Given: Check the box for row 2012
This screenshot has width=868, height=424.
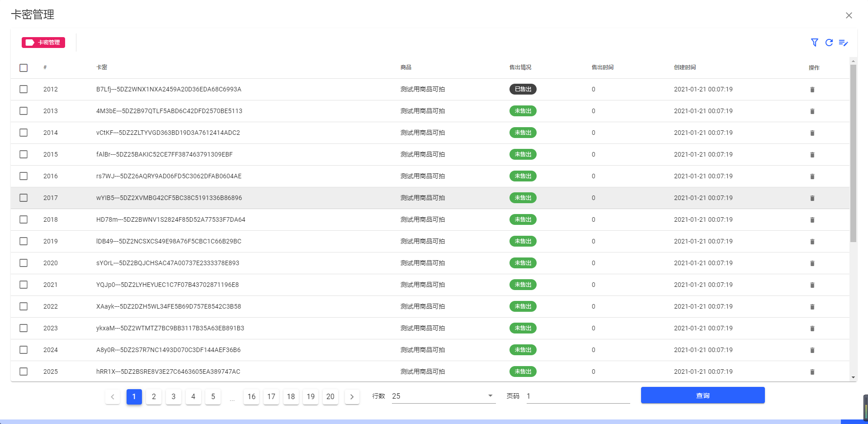Looking at the screenshot, I should point(24,89).
